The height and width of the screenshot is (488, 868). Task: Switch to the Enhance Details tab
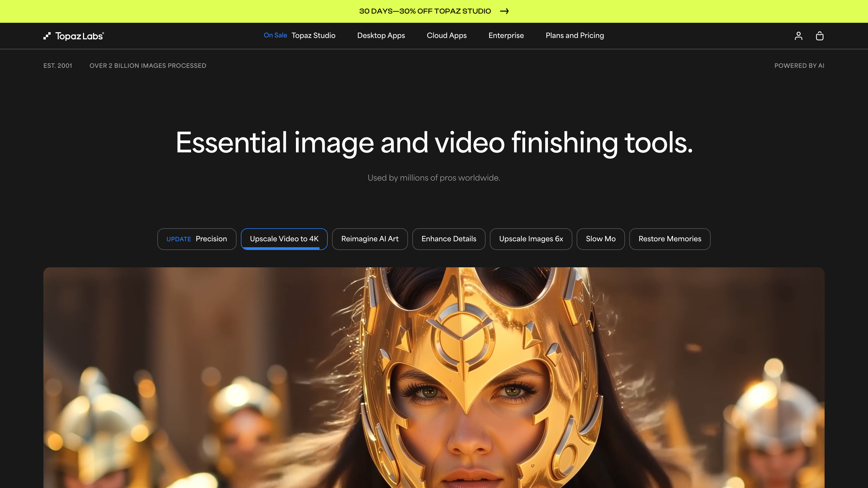click(448, 239)
